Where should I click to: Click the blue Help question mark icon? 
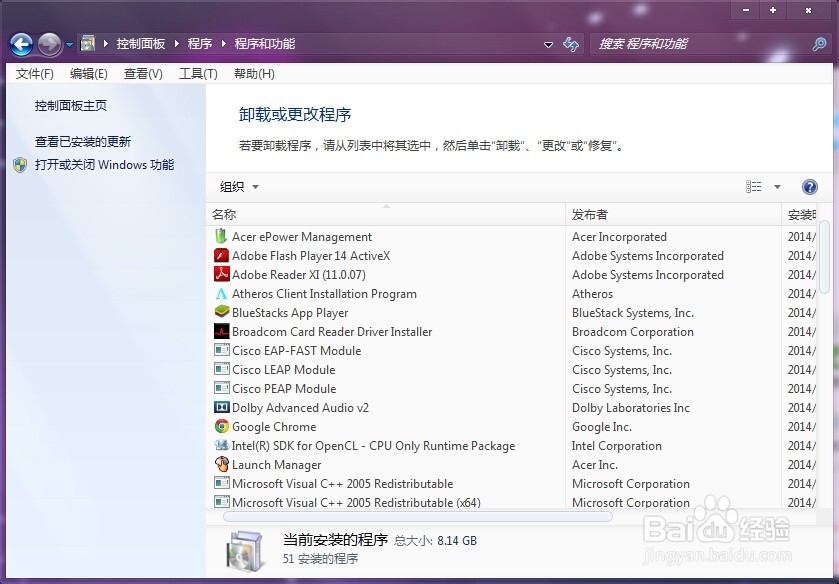(x=810, y=187)
